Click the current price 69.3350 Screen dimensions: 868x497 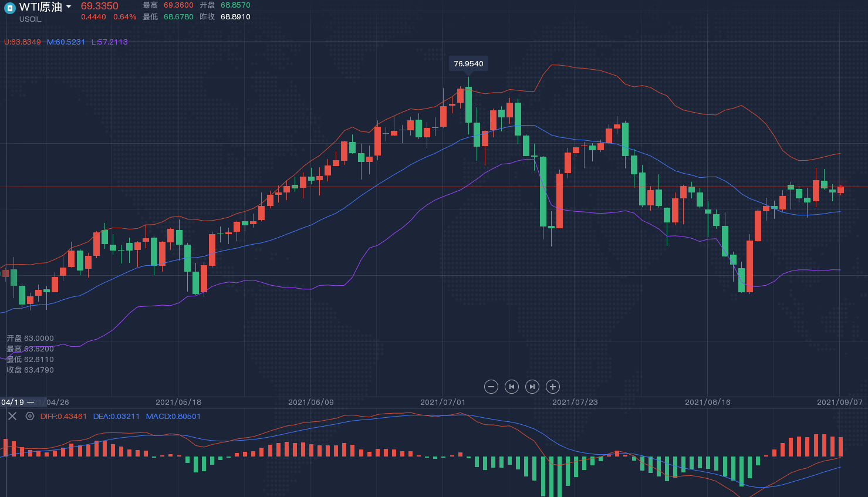click(100, 6)
